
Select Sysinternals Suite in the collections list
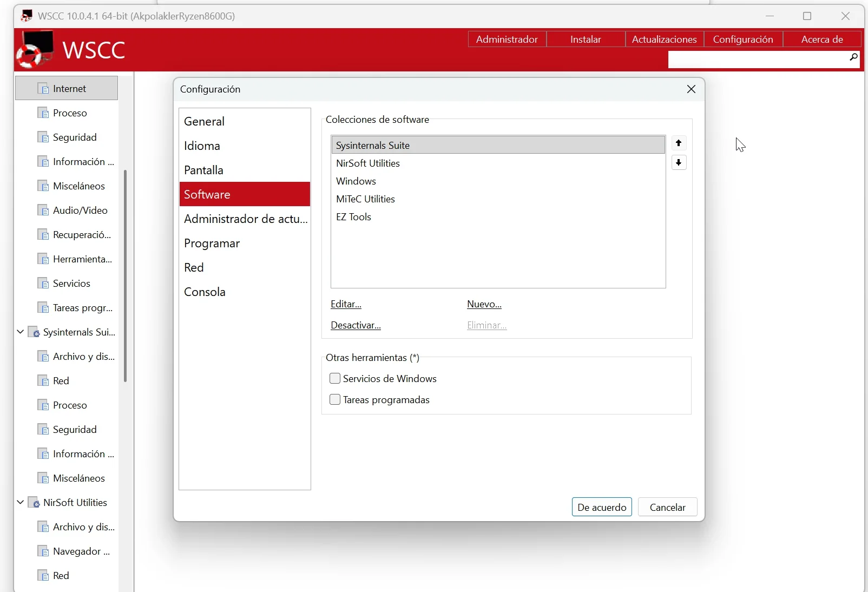pos(498,145)
